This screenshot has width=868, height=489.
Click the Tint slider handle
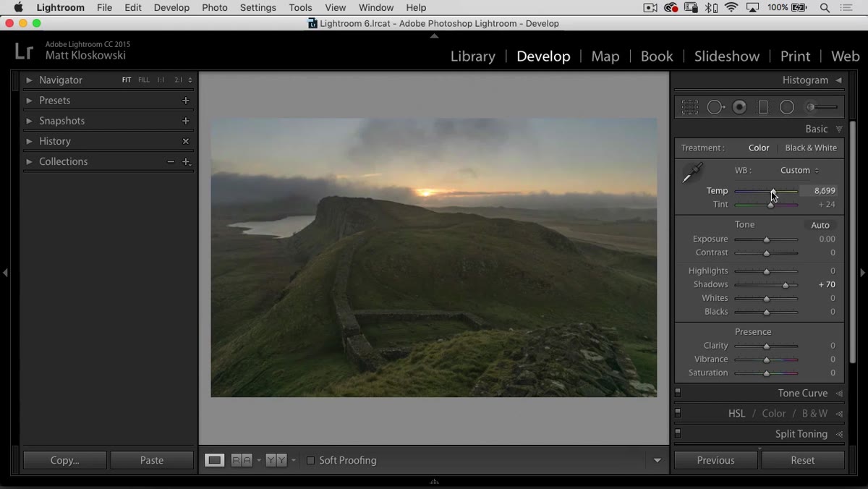(x=770, y=205)
